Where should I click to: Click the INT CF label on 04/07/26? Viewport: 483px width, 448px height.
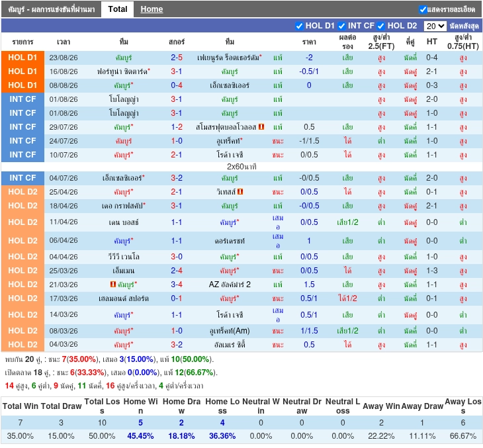tap(22, 178)
